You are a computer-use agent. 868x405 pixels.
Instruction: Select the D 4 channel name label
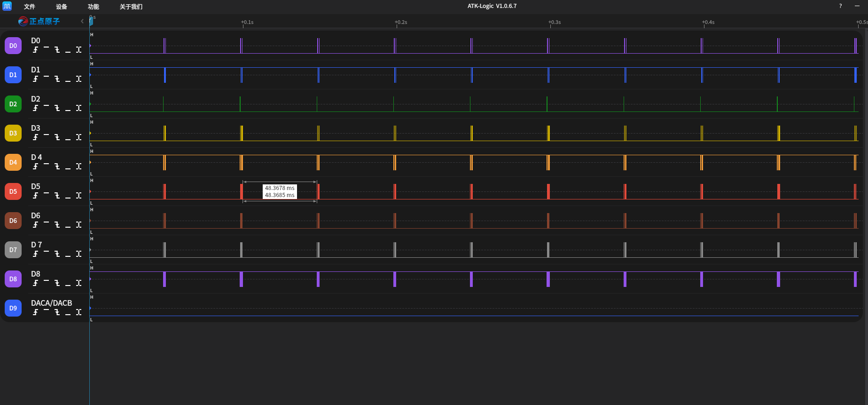[x=37, y=158]
